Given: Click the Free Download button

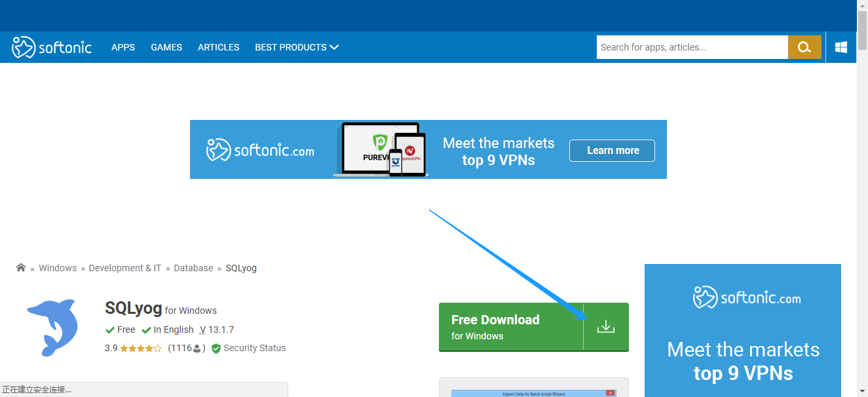Looking at the screenshot, I should pos(534,327).
